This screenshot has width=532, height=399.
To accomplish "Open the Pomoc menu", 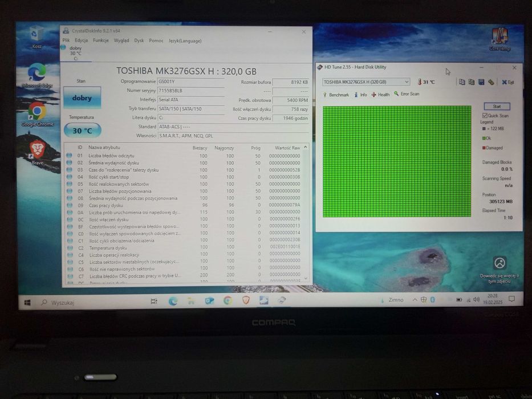I will (156, 40).
